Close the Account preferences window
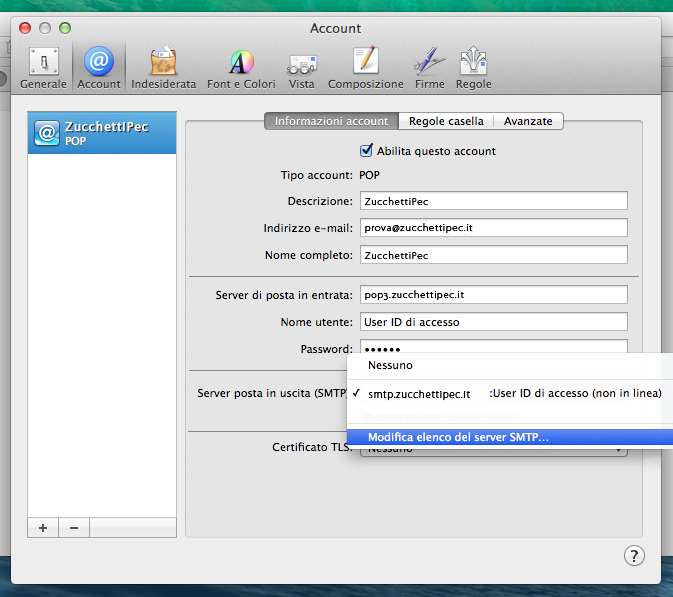673x597 pixels. 25,28
